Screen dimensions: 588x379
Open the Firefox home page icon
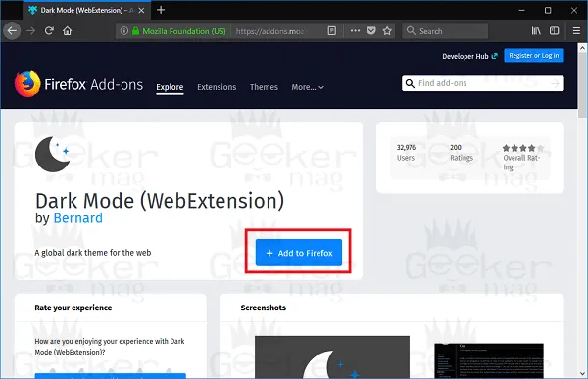(67, 31)
